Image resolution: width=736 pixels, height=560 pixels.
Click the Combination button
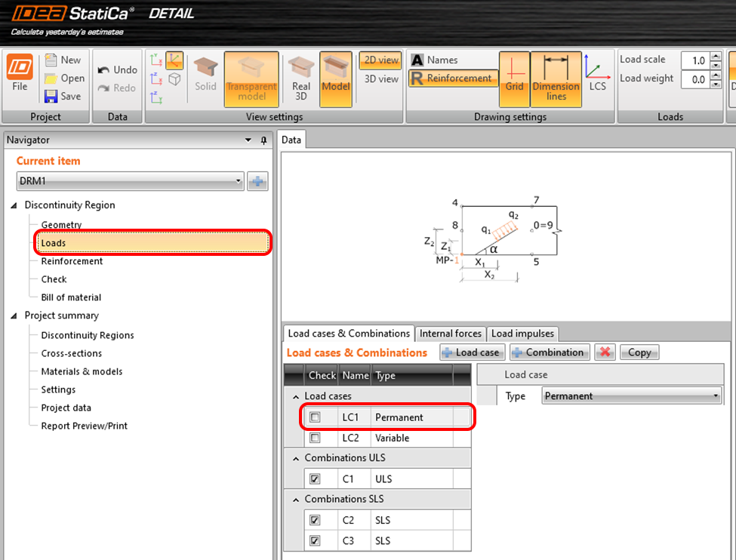click(548, 352)
